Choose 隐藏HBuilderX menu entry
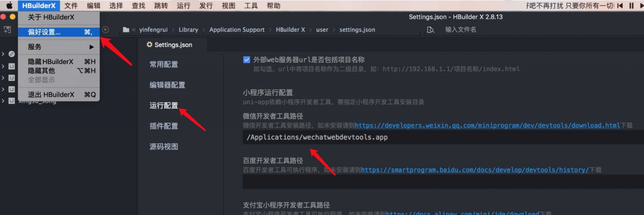Viewport: 644px width, 215px height. 59,62
